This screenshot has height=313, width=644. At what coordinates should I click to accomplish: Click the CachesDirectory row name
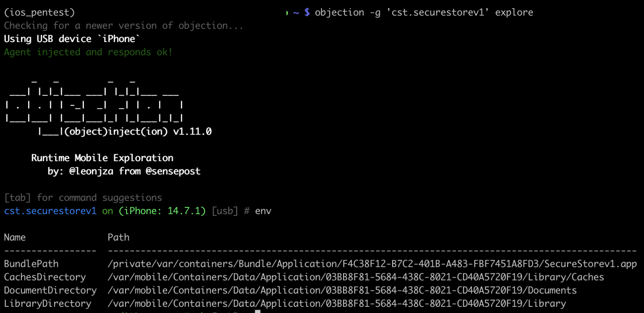[x=45, y=277]
